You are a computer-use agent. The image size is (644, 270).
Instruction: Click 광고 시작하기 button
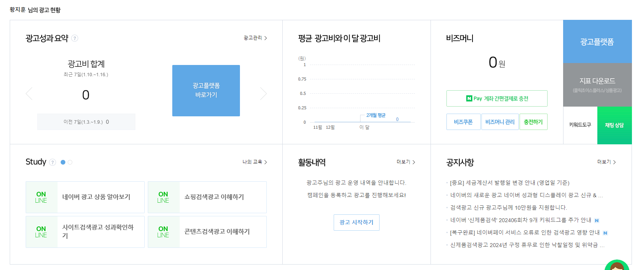[357, 223]
